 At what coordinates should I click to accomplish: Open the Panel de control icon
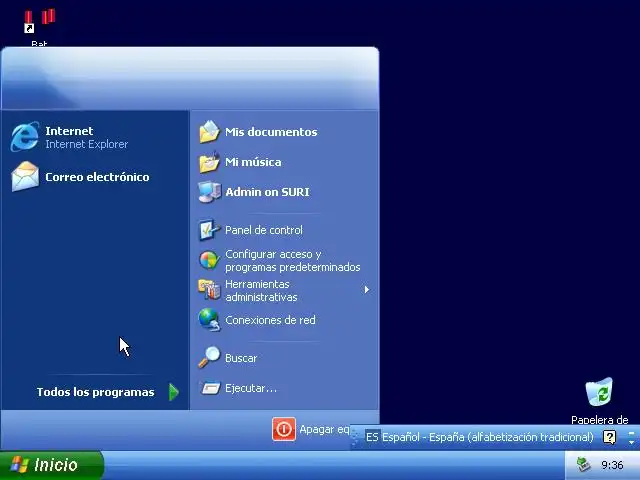point(209,230)
